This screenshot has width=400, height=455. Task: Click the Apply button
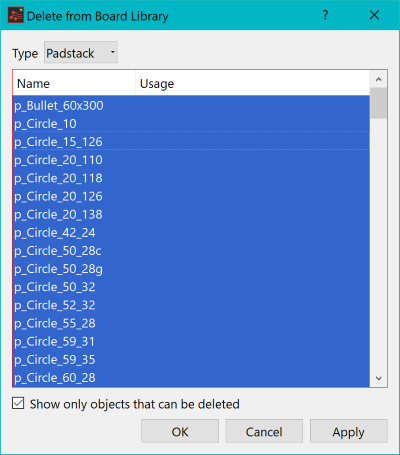[349, 431]
